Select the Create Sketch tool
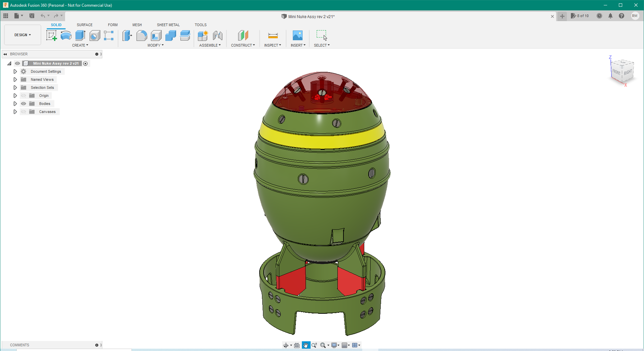The image size is (644, 351). (x=51, y=35)
